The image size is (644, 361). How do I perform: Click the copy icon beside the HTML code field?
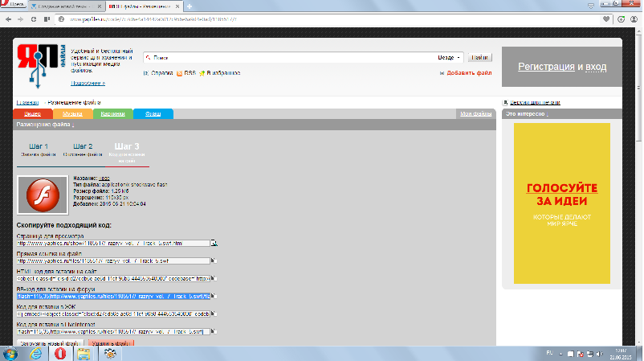click(x=214, y=278)
